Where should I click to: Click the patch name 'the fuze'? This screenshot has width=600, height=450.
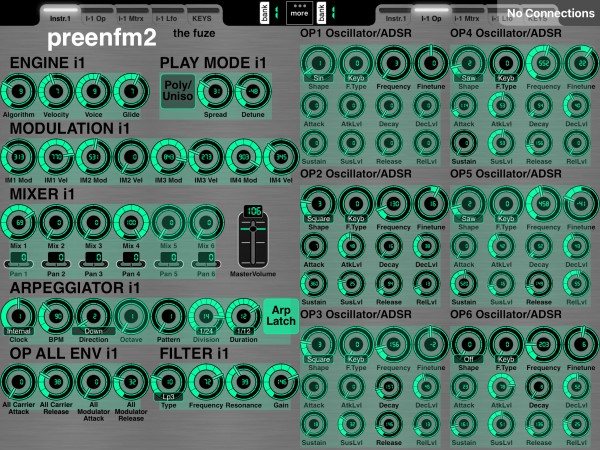point(194,33)
